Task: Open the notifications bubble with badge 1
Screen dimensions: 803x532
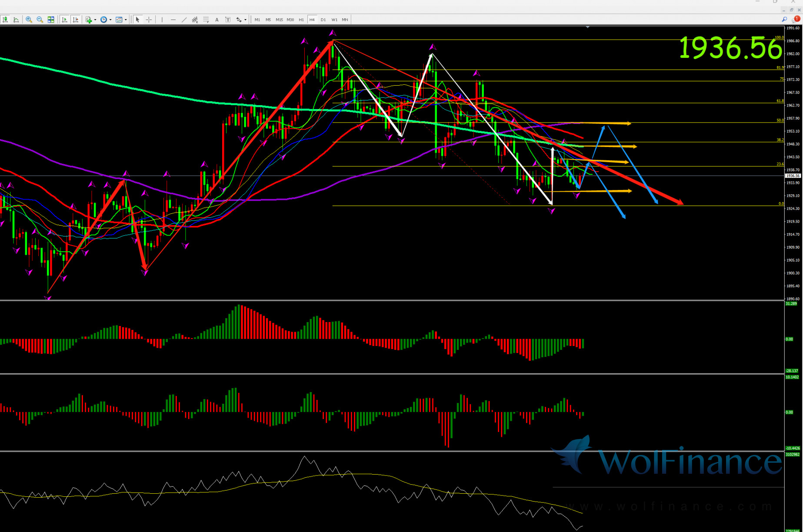Action: pyautogui.click(x=796, y=19)
